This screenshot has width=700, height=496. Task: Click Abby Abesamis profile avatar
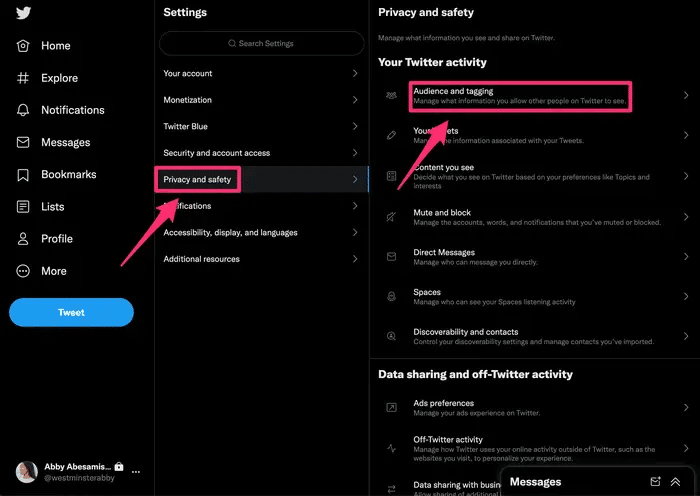point(27,472)
